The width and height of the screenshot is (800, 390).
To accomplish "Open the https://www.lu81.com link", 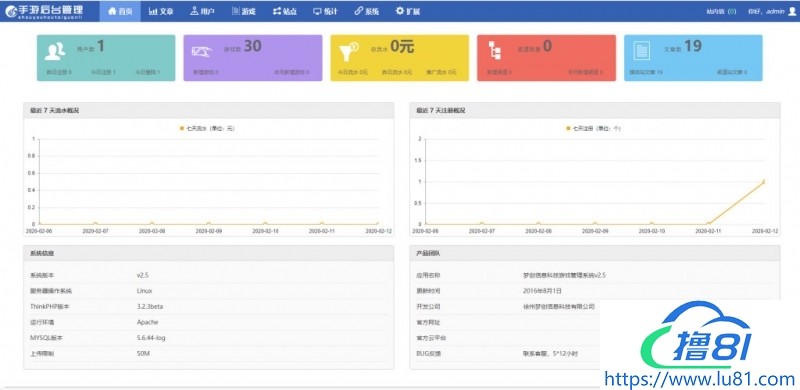I will (x=699, y=379).
